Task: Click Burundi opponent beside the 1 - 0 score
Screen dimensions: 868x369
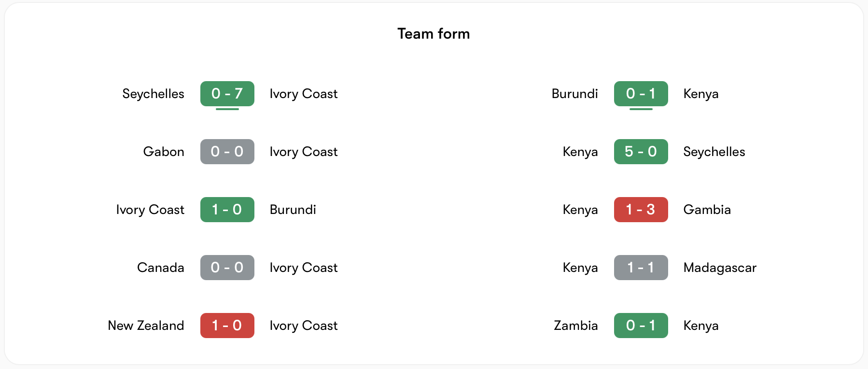Action: coord(293,210)
